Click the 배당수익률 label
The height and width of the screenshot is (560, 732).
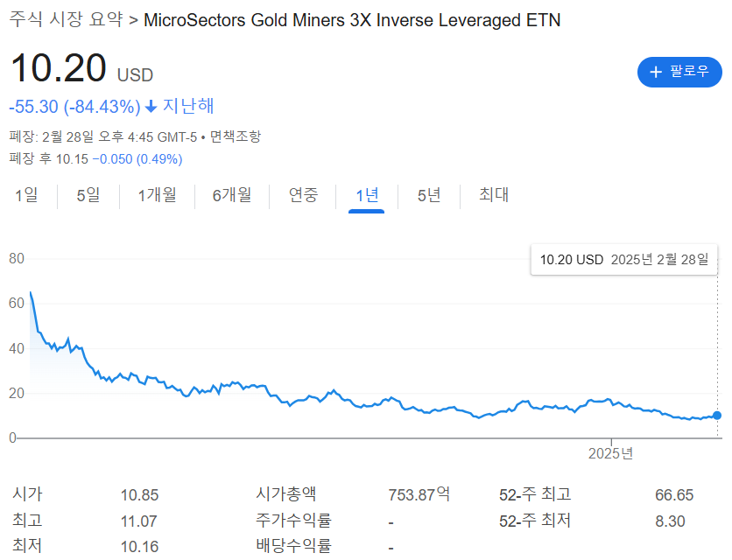click(293, 545)
